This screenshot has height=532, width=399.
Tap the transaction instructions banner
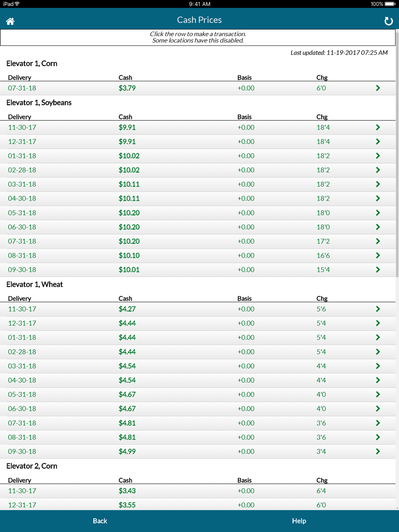198,37
